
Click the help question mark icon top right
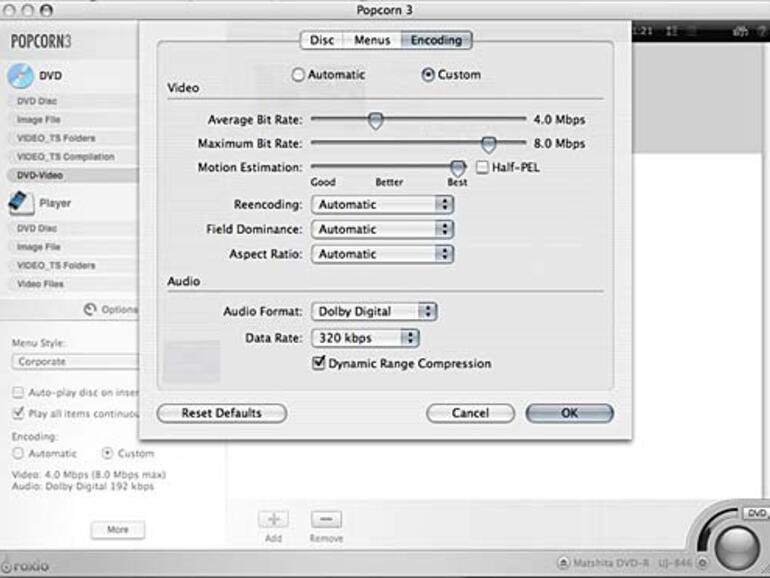(x=763, y=31)
